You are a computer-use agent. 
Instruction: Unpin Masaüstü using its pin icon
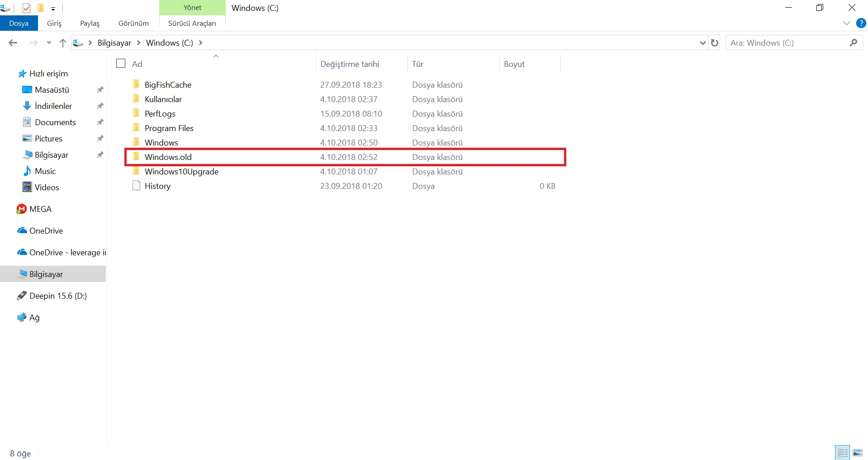(x=100, y=90)
